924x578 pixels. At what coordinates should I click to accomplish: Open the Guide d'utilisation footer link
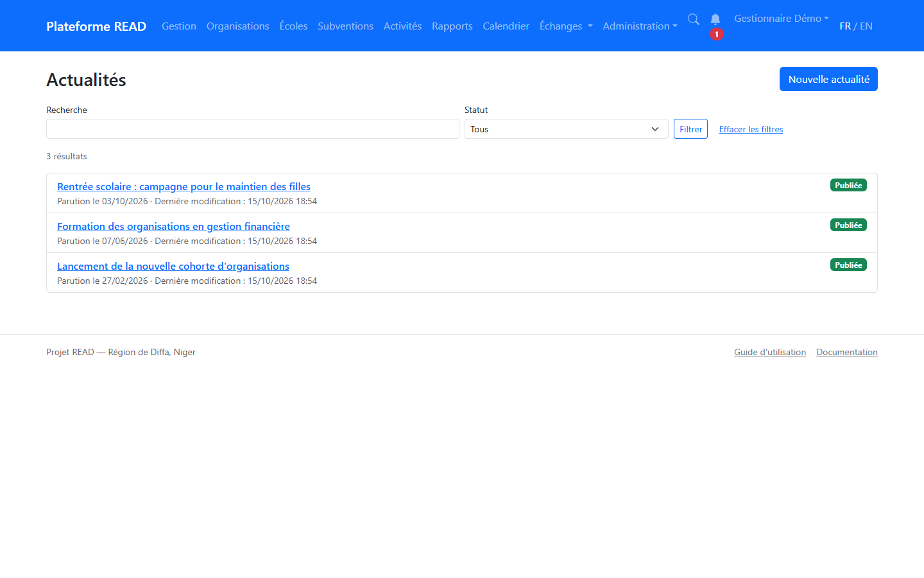point(770,352)
